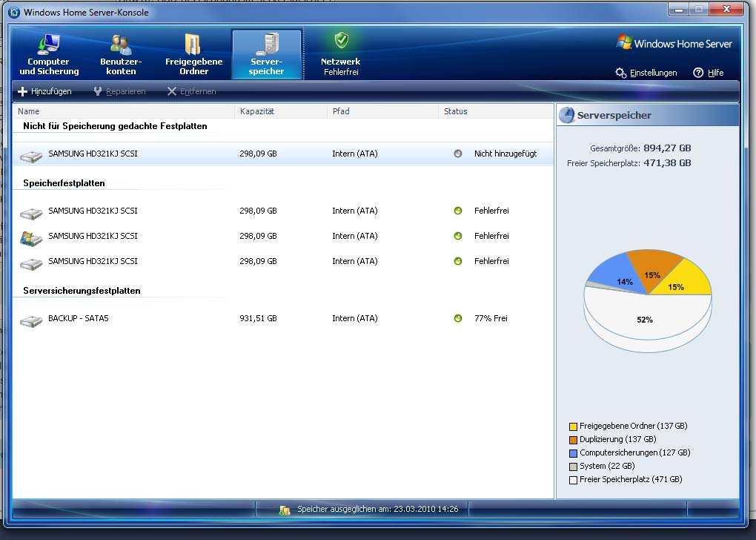Click the Speicher ausgeglichen am status text
Screen dimensions: 756x540
pyautogui.click(x=377, y=509)
